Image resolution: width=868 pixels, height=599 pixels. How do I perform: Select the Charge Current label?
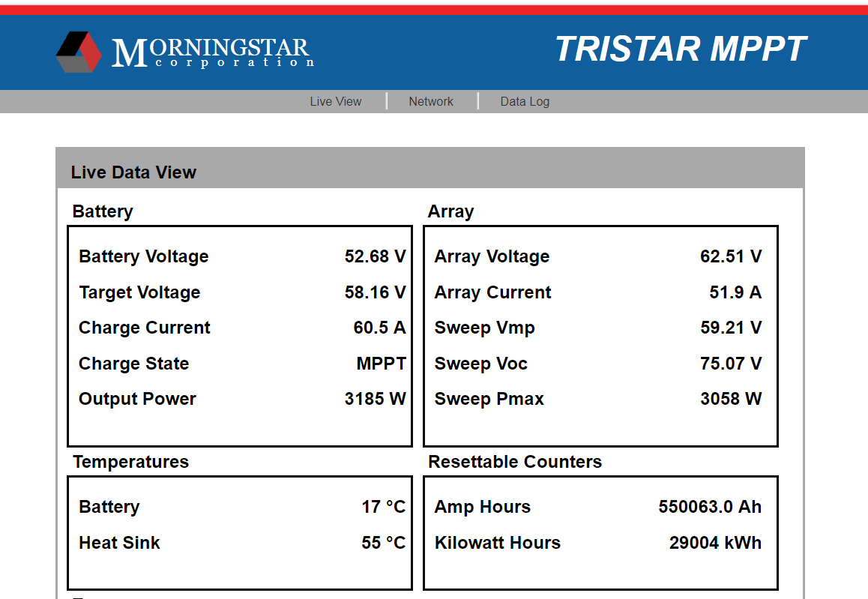click(x=145, y=328)
